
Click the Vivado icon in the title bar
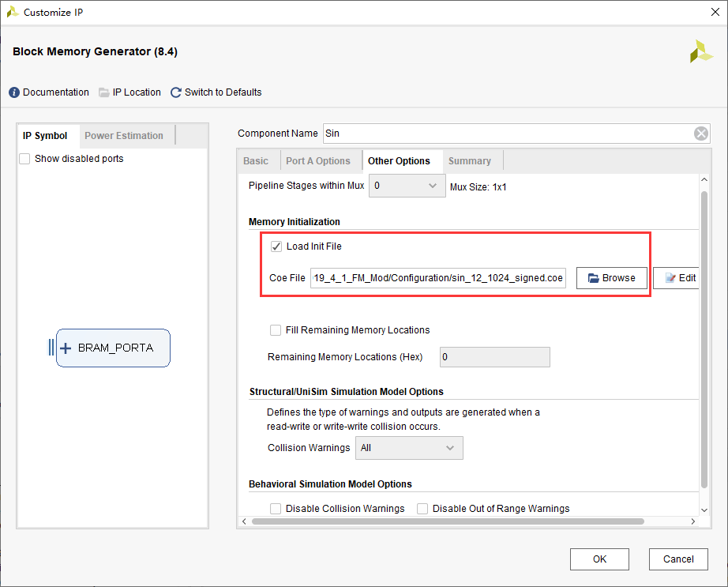click(x=13, y=12)
